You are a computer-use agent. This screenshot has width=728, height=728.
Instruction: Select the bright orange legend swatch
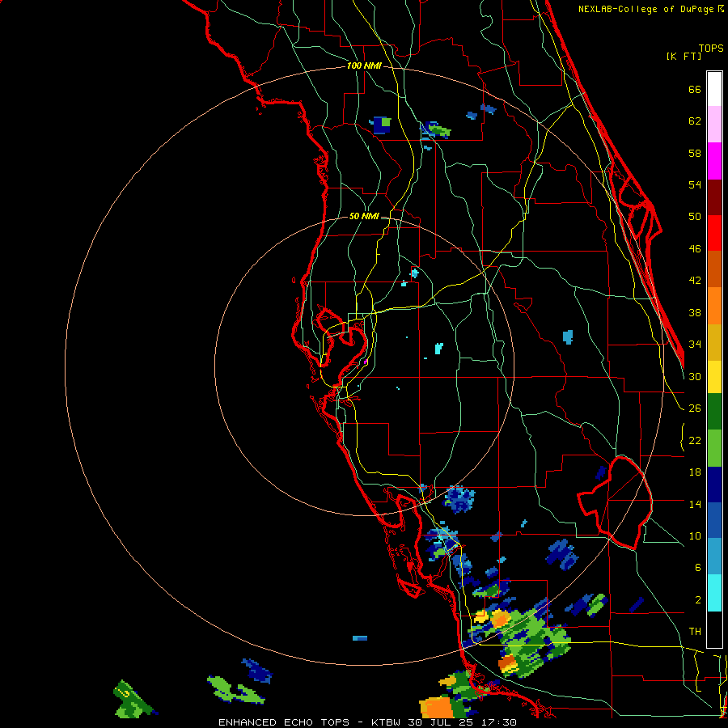(x=714, y=306)
